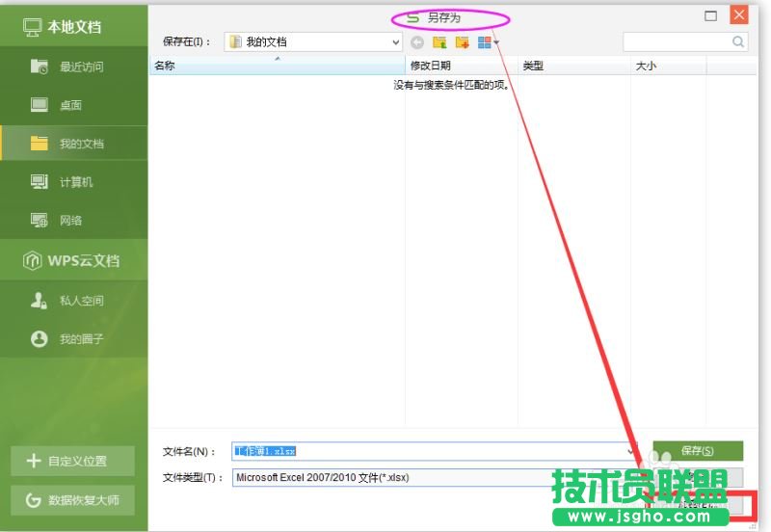Screen dimensions: 771x532
Task: Sort by 大小 column header
Action: (x=669, y=66)
